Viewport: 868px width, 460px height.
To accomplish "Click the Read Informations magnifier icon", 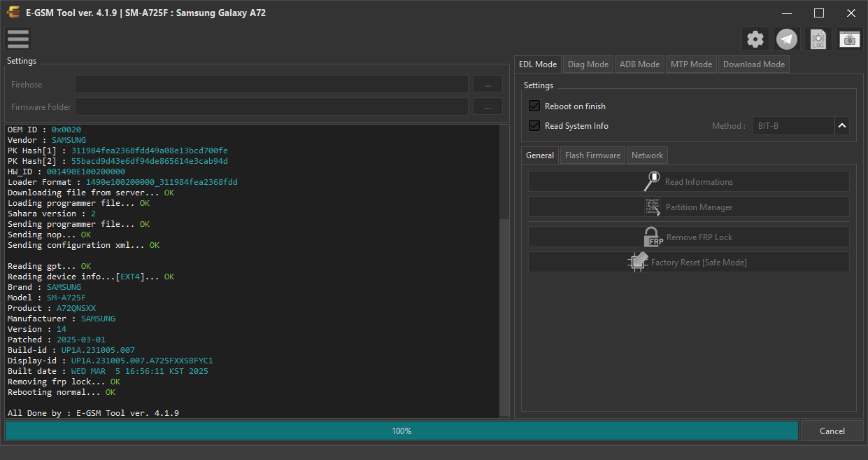I will click(x=652, y=181).
